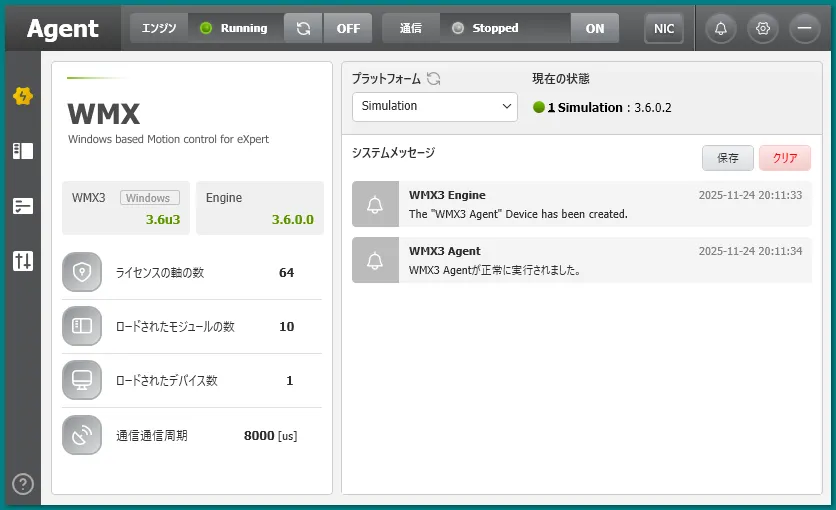836x510 pixels.
Task: Click the loaded device count 1
Action: 290,381
